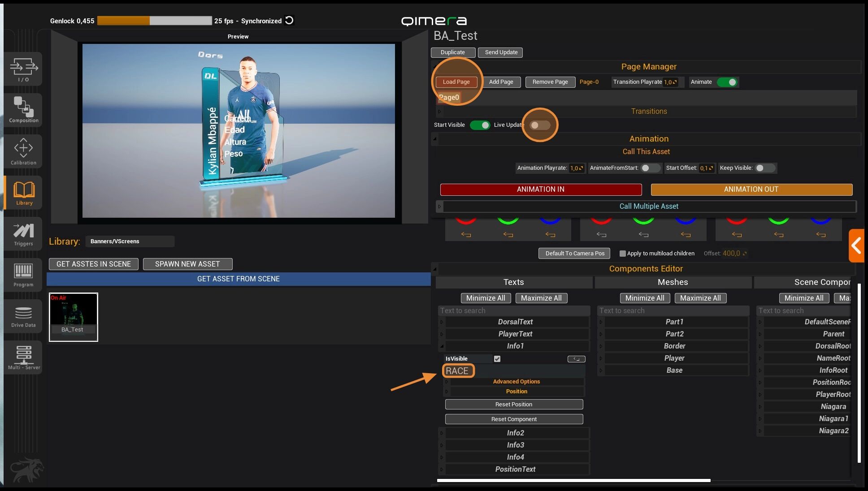Disable the Start Visible toggle

[480, 125]
